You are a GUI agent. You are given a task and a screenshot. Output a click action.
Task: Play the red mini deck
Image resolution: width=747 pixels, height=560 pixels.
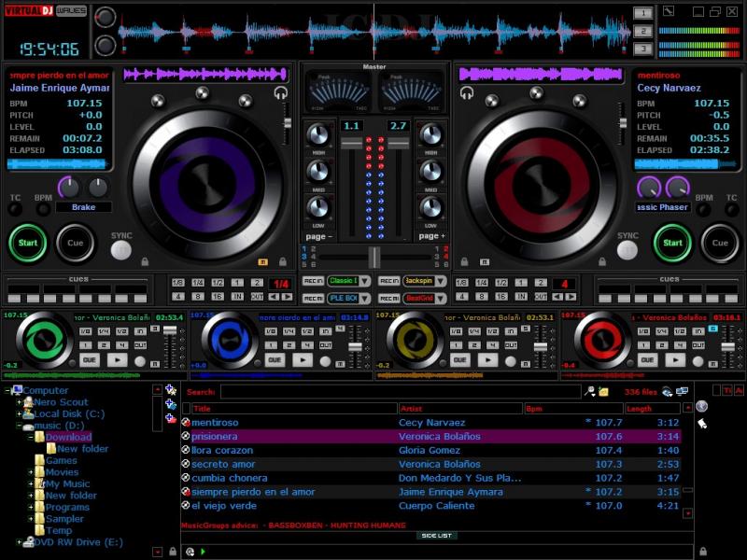675,360
